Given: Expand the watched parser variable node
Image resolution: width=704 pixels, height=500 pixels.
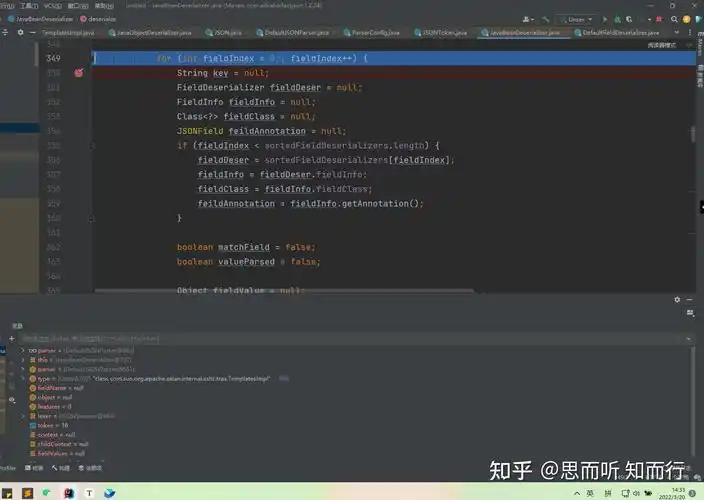Looking at the screenshot, I should pyautogui.click(x=23, y=350).
